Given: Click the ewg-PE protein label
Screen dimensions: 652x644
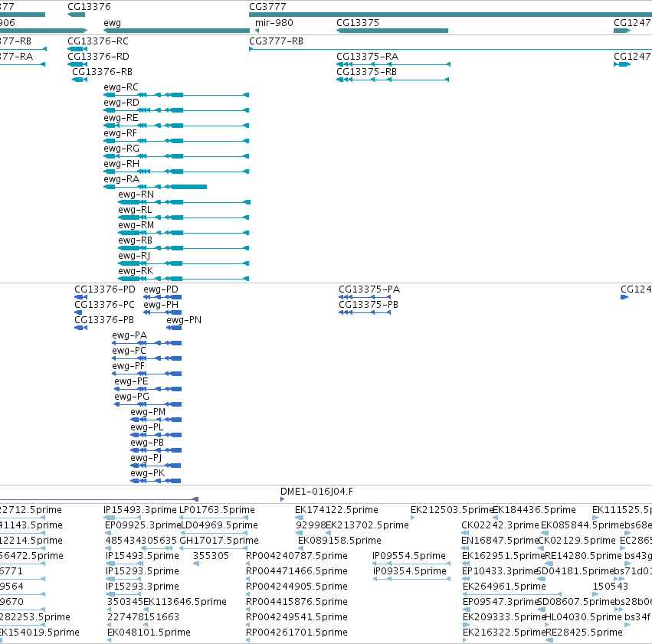Looking at the screenshot, I should tap(131, 382).
